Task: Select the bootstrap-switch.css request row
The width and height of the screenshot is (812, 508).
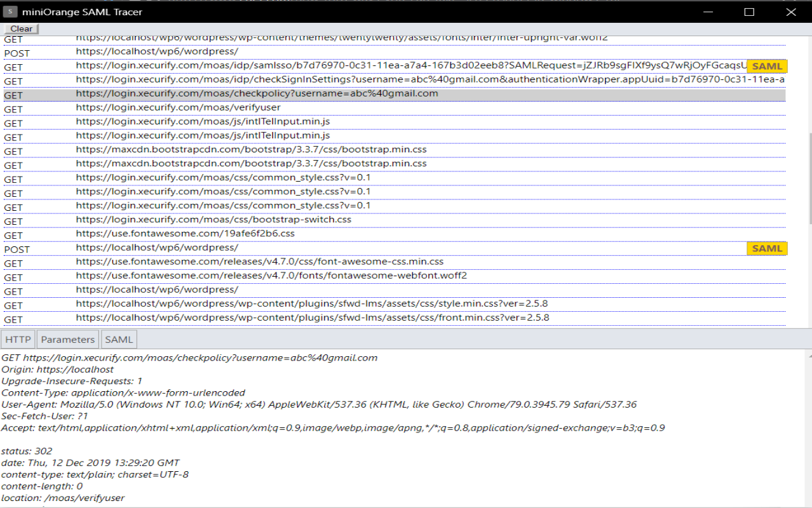Action: [x=395, y=220]
